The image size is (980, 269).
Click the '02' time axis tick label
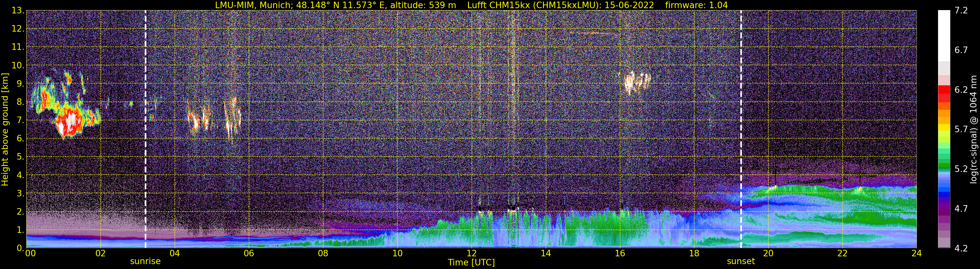[x=101, y=253]
